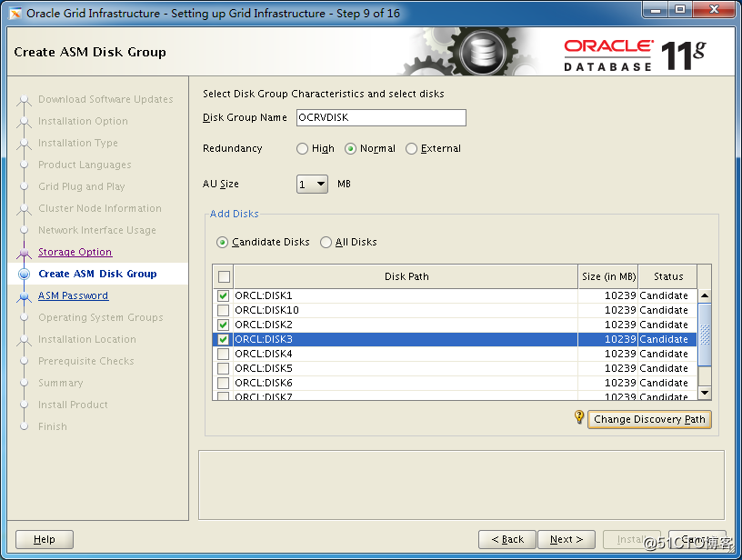The height and width of the screenshot is (560, 742).
Task: Minimize the Oracle Grid Infrastructure window
Action: click(656, 10)
